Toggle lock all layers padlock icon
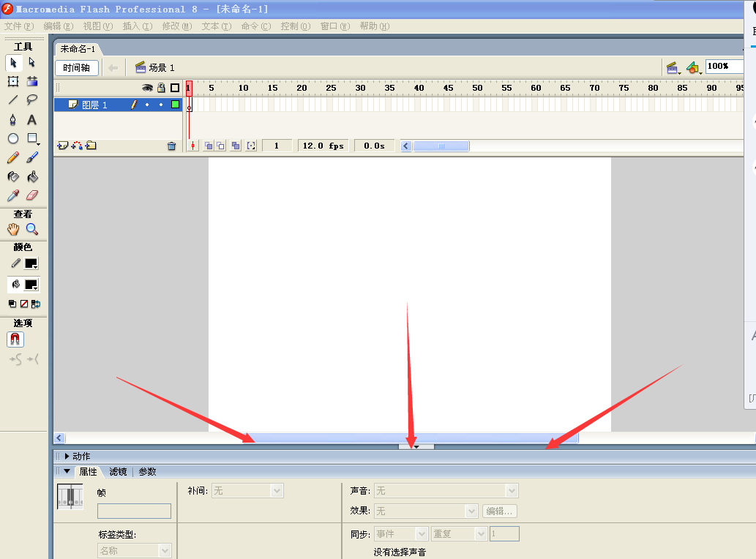Image resolution: width=756 pixels, height=559 pixels. [x=161, y=88]
